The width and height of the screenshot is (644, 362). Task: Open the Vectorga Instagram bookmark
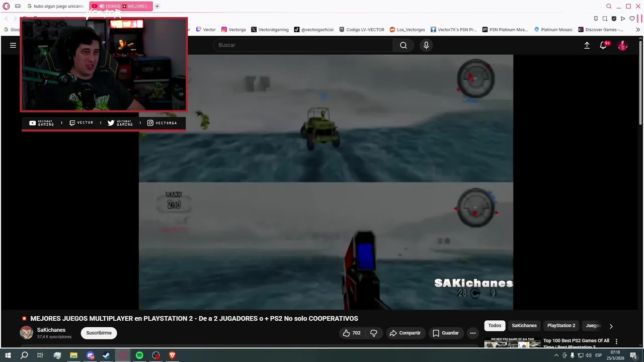point(233,30)
